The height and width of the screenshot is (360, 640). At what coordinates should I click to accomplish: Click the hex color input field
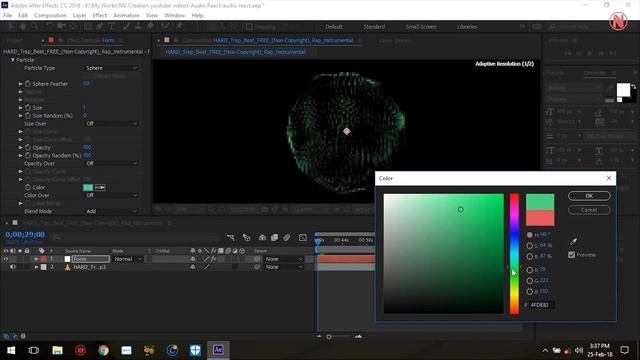click(x=542, y=305)
